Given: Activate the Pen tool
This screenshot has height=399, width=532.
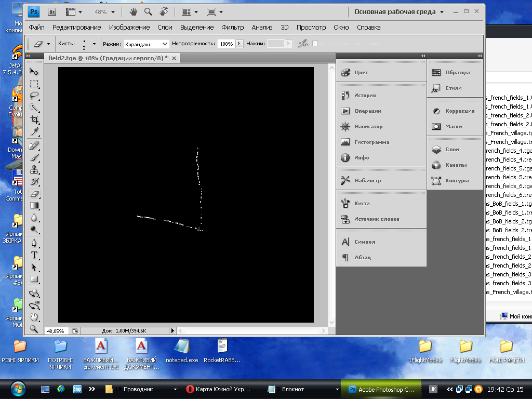Looking at the screenshot, I should 34,243.
